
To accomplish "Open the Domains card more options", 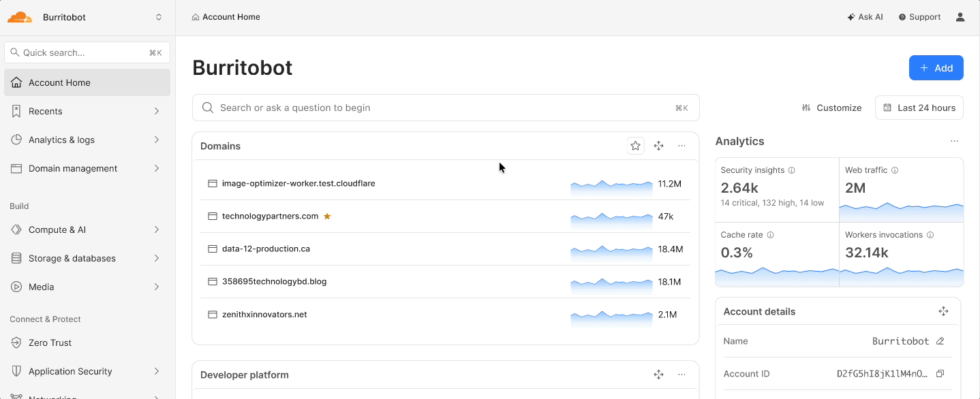I will click(x=682, y=146).
